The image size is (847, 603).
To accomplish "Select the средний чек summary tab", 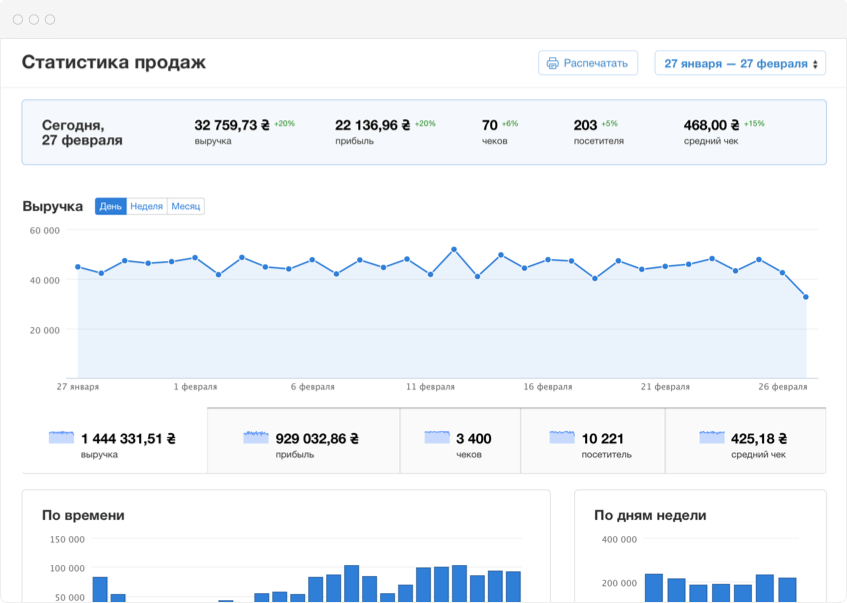I will (745, 441).
